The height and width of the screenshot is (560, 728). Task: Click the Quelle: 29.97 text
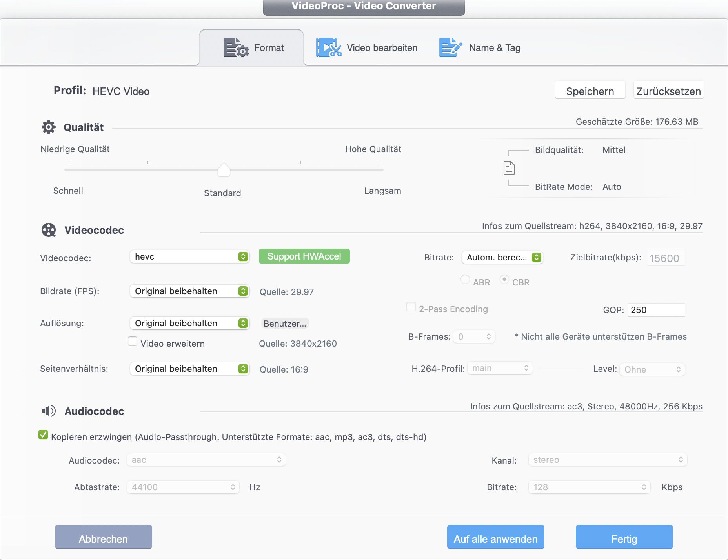pyautogui.click(x=287, y=292)
